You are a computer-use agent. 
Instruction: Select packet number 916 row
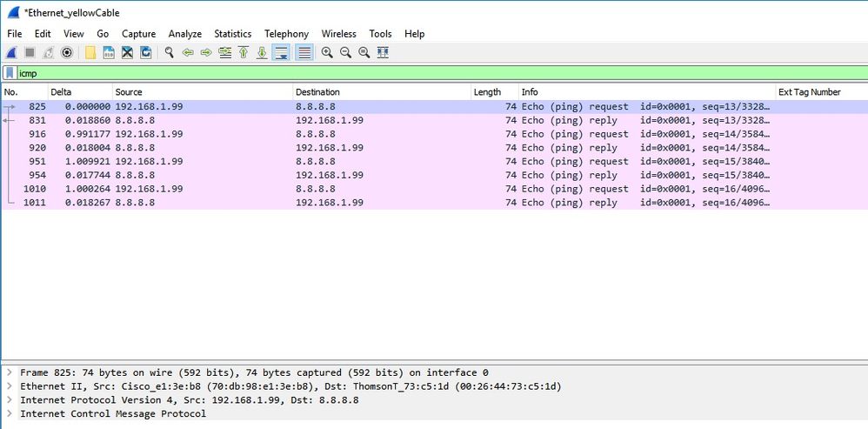(435, 134)
